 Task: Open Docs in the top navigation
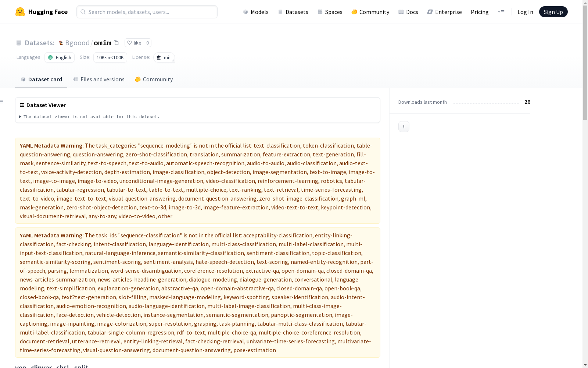click(408, 12)
